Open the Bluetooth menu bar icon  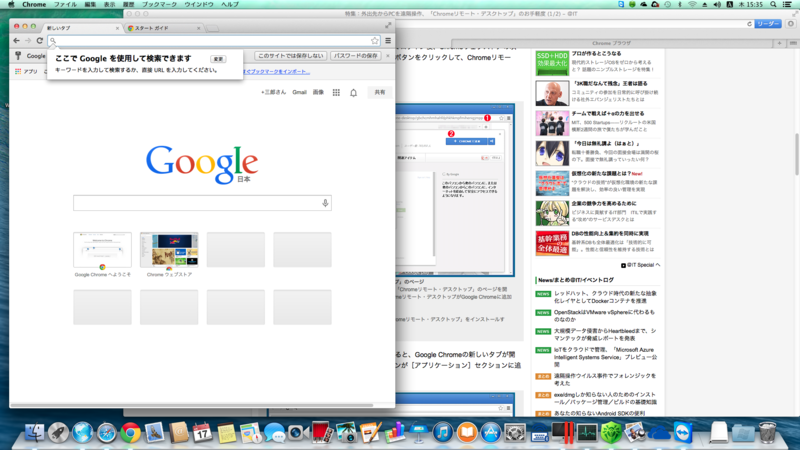click(680, 4)
